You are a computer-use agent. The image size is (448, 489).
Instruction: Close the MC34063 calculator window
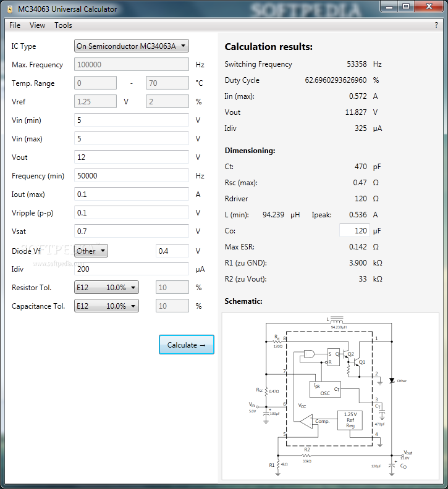point(429,7)
